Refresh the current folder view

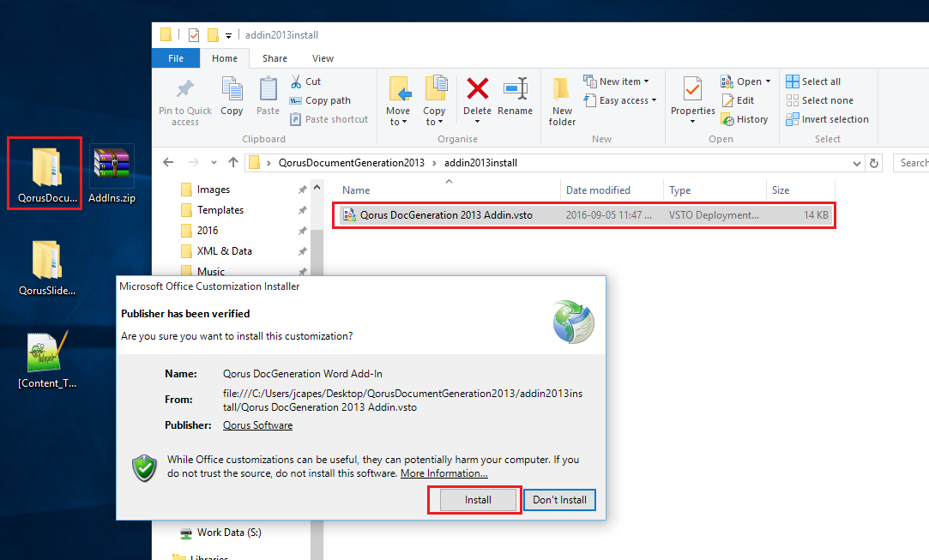click(874, 163)
